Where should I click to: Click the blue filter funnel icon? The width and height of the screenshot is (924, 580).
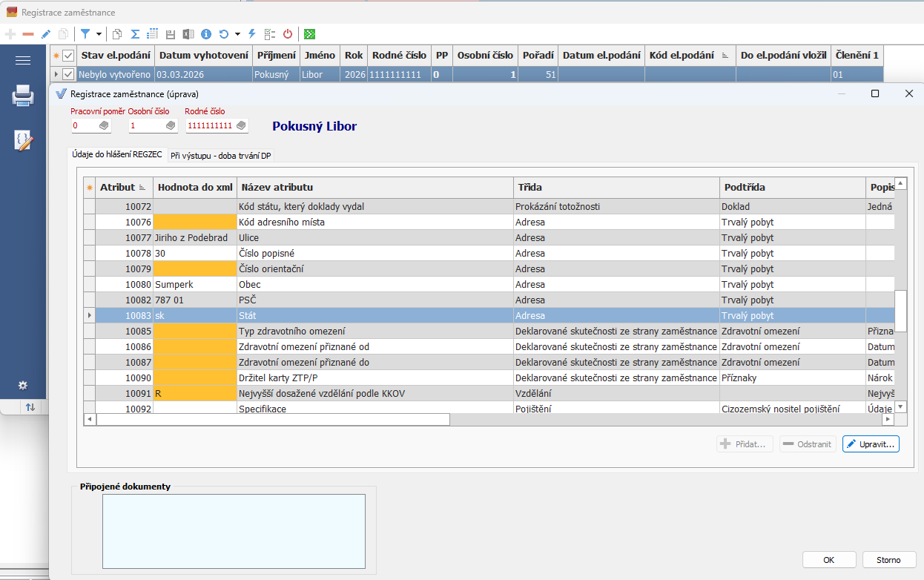[x=85, y=34]
